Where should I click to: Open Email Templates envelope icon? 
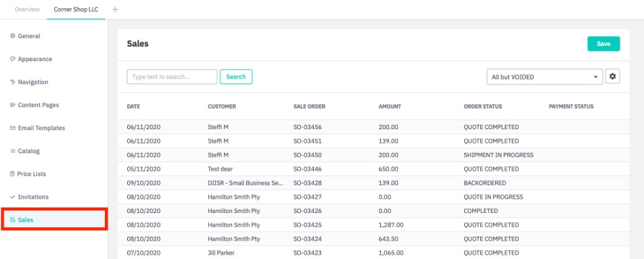(12, 128)
